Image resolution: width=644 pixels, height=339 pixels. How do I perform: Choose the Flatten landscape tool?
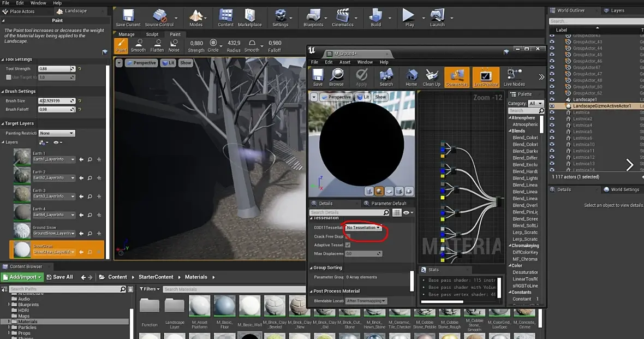click(x=157, y=45)
